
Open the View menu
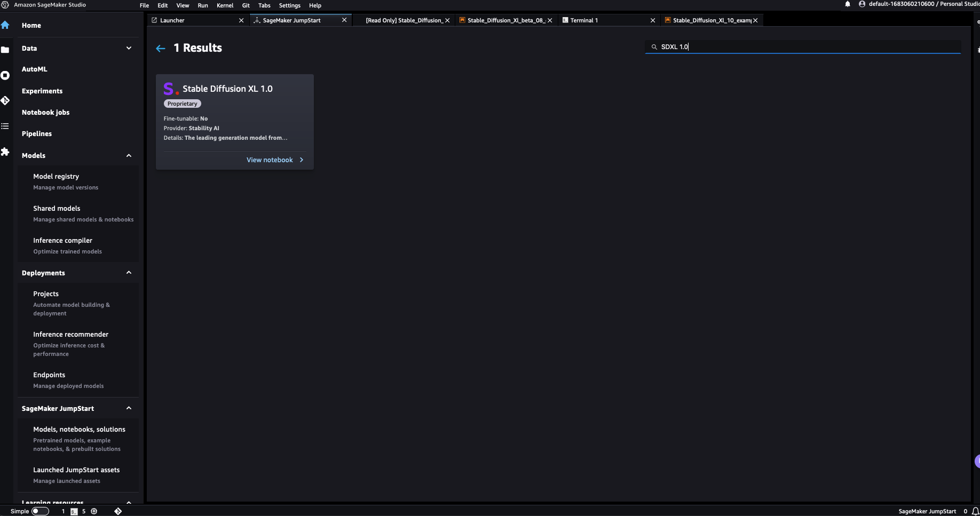point(183,5)
